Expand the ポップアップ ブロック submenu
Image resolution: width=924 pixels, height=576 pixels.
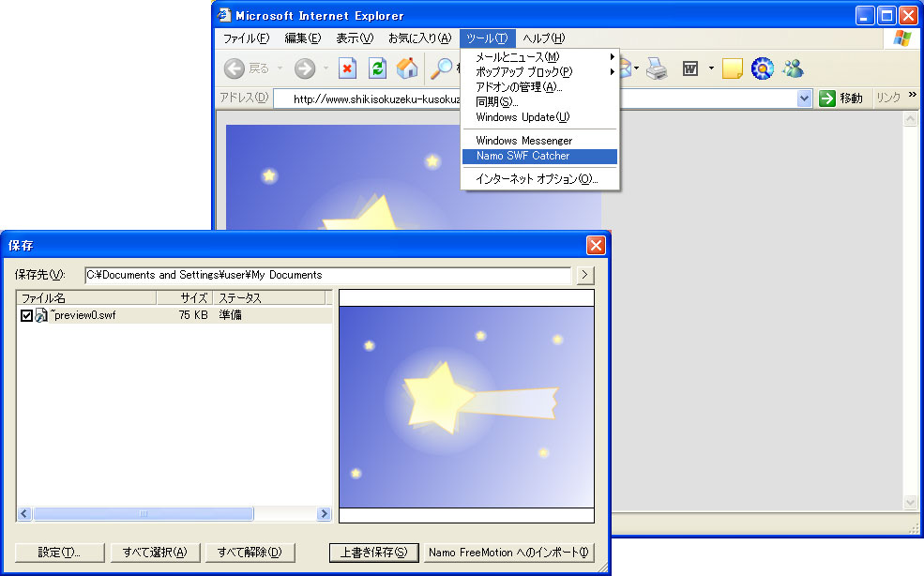[x=613, y=72]
